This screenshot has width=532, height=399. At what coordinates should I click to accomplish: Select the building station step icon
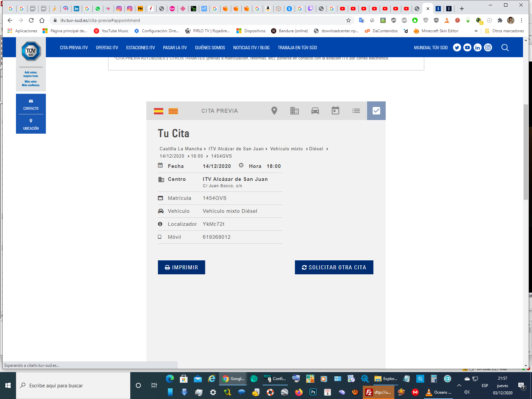(x=295, y=111)
